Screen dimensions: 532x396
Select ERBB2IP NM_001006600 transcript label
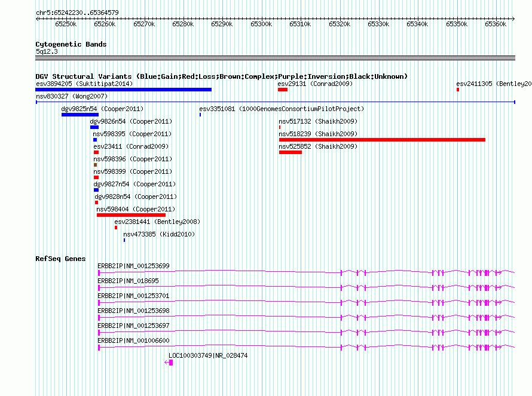pos(133,340)
